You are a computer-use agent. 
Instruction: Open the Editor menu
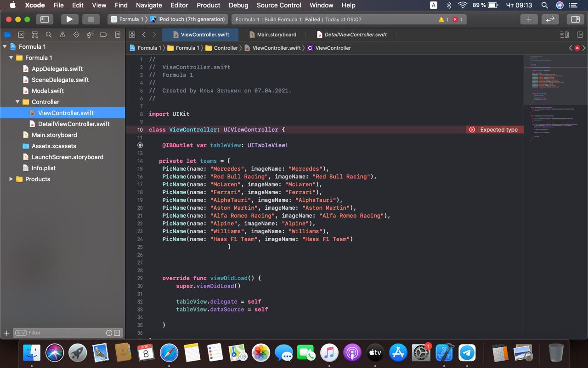[179, 6]
